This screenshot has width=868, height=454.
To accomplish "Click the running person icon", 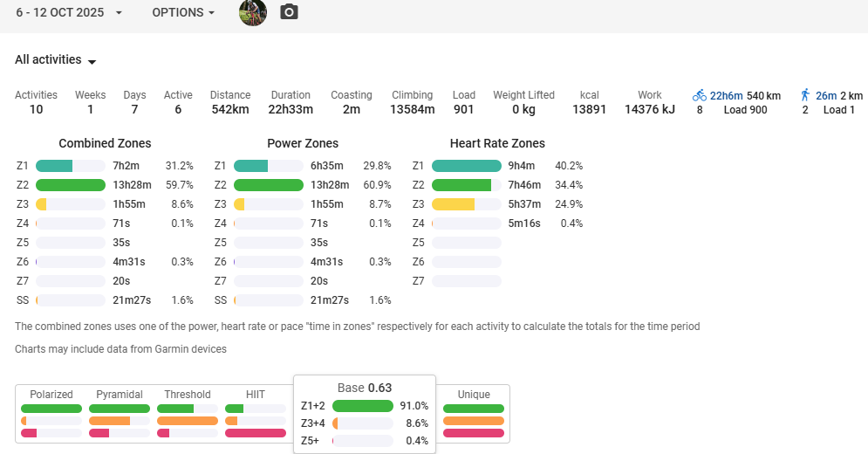I will 805,95.
